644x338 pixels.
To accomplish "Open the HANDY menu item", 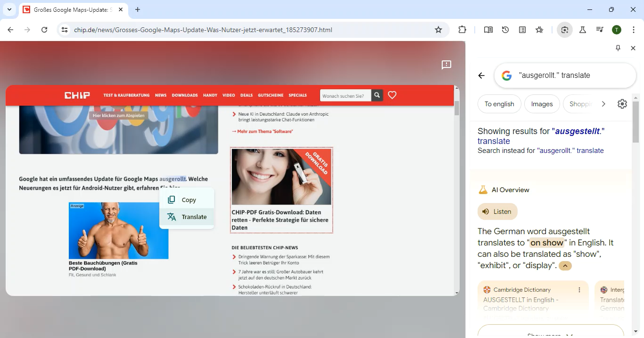I will pos(210,95).
